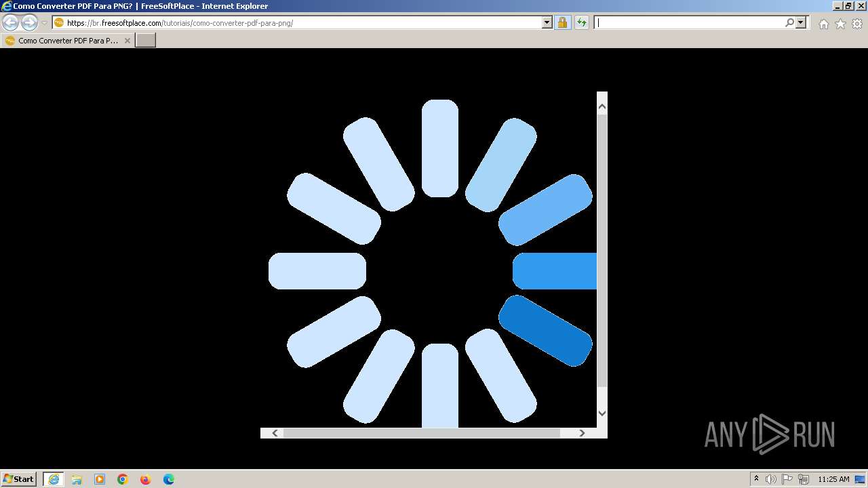Click the site favicon in address bar

59,23
